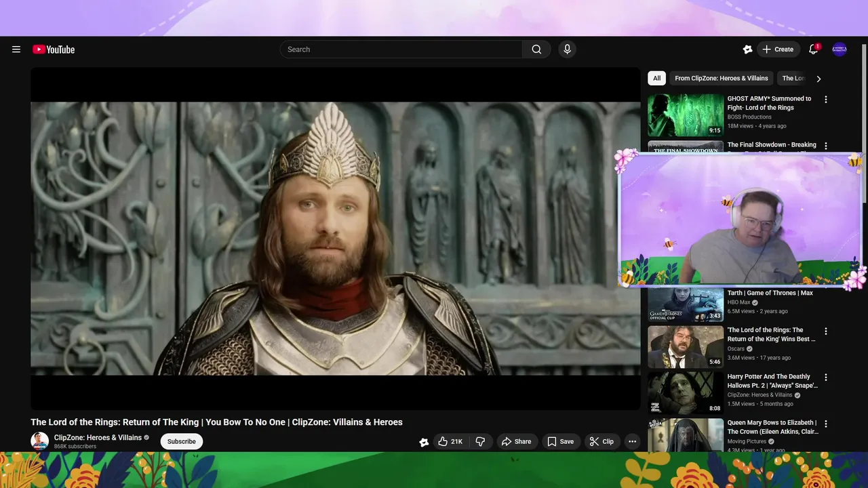Dislike the video with thumbs down

click(x=480, y=442)
